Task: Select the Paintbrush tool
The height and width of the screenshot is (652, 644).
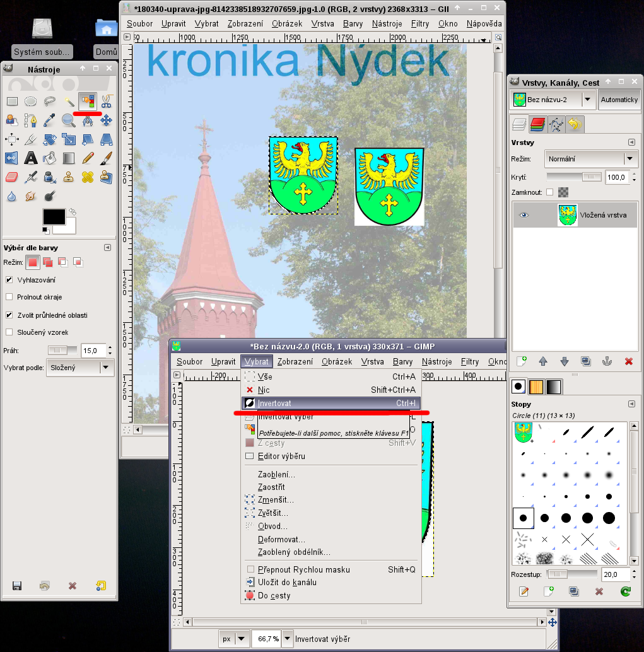Action: click(x=107, y=158)
